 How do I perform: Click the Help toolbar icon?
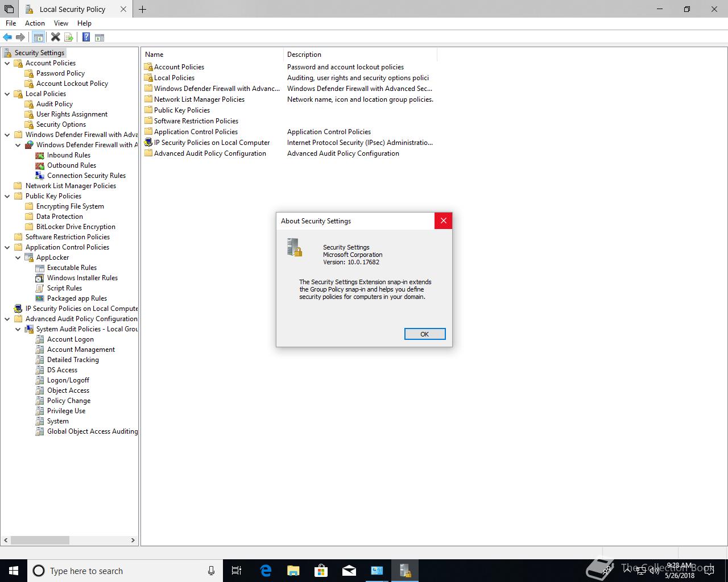point(86,38)
